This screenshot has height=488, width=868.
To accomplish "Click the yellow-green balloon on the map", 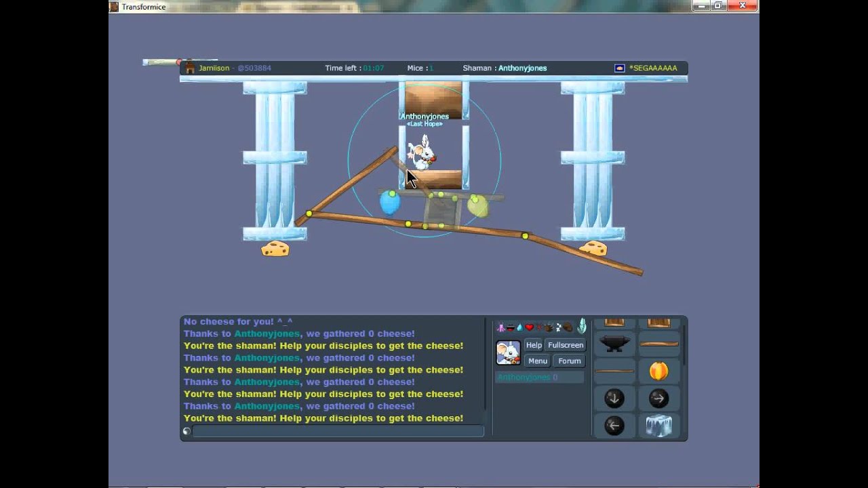I will point(477,206).
